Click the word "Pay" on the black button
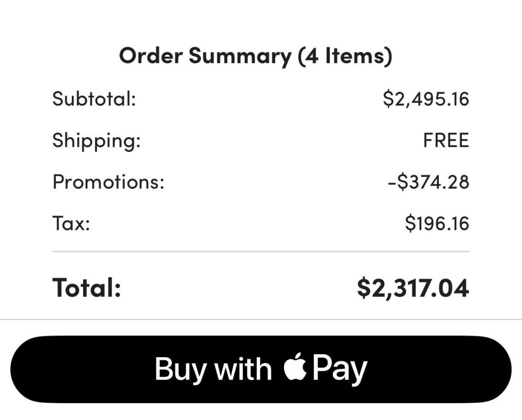The image size is (522, 420). (340, 369)
